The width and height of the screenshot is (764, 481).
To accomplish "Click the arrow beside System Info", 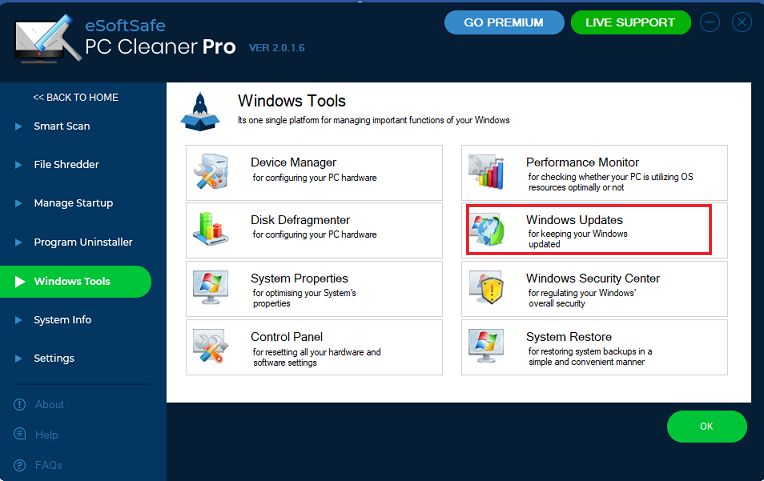I will (x=18, y=320).
